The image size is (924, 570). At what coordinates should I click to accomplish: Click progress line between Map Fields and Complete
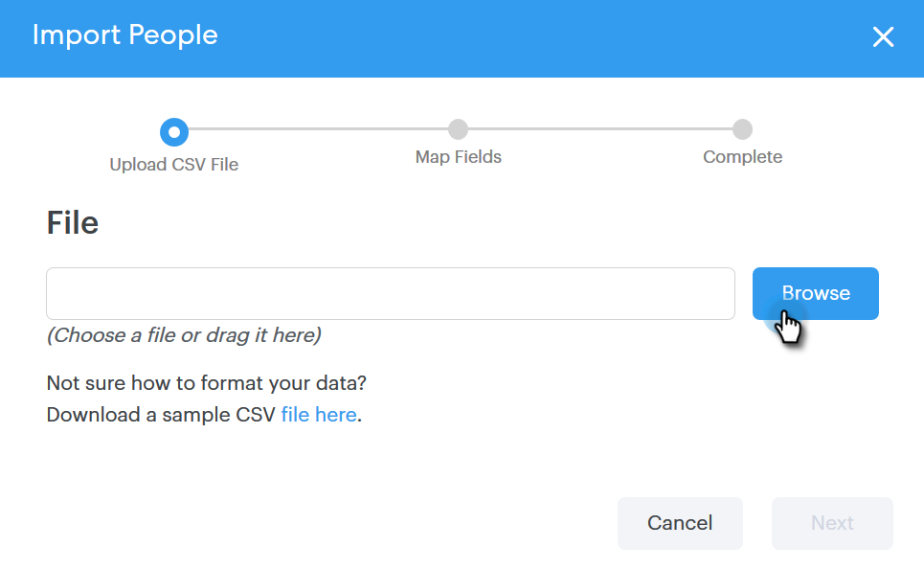coord(600,129)
